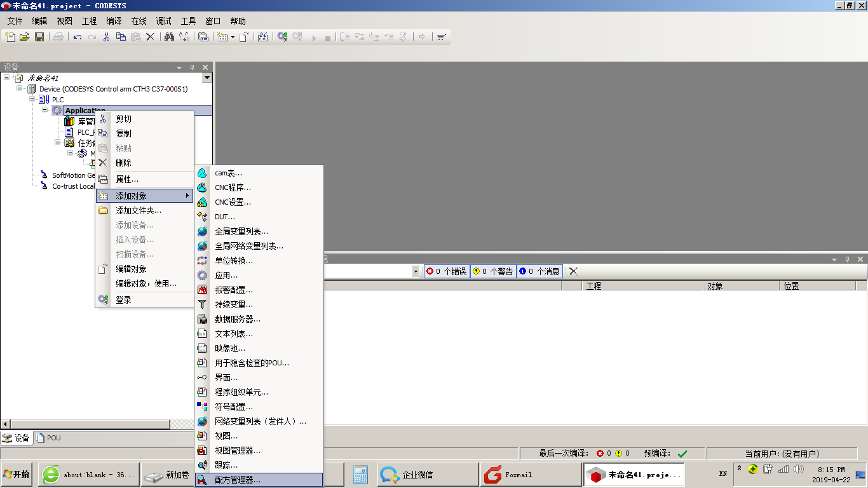
Task: Open the 企业微信 taskbar button
Action: pyautogui.click(x=428, y=475)
